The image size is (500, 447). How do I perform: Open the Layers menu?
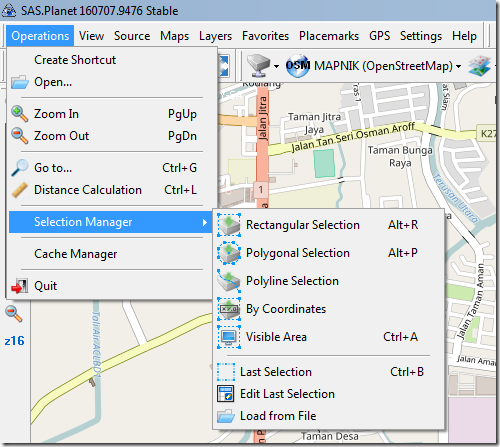pos(215,36)
